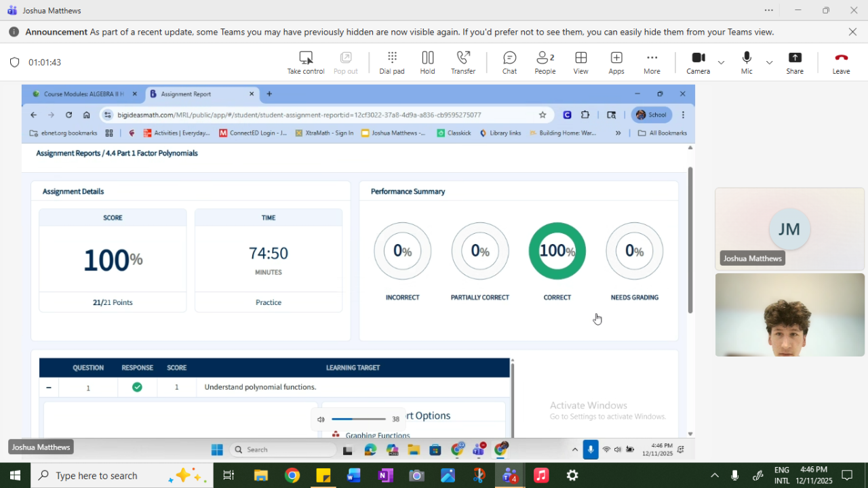This screenshot has width=868, height=488.
Task: Click the Transfer call icon
Action: [463, 62]
